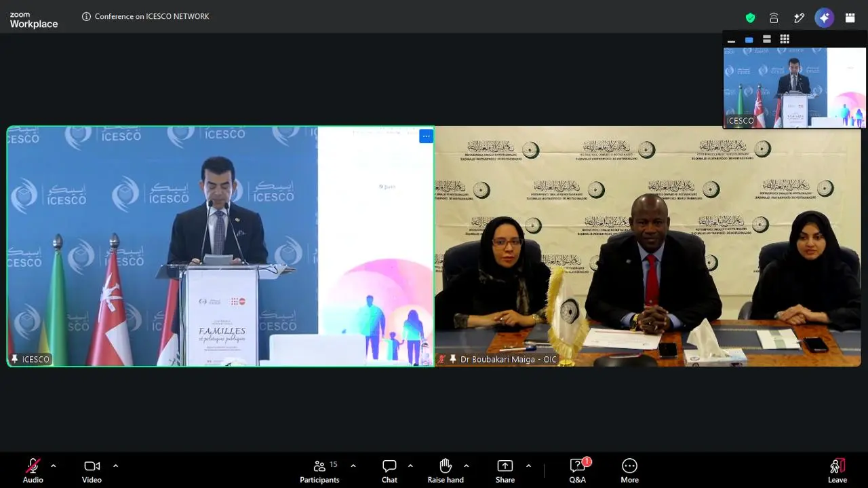Screen dimensions: 868x488
Task: Click the ICESCO name label on main tile
Action: 36,359
